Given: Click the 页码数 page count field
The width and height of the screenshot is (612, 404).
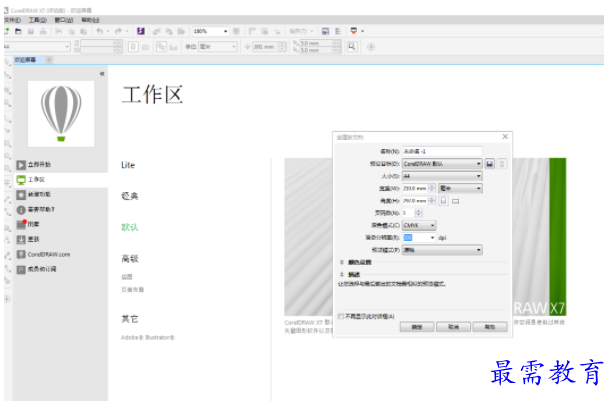Looking at the screenshot, I should pos(409,213).
